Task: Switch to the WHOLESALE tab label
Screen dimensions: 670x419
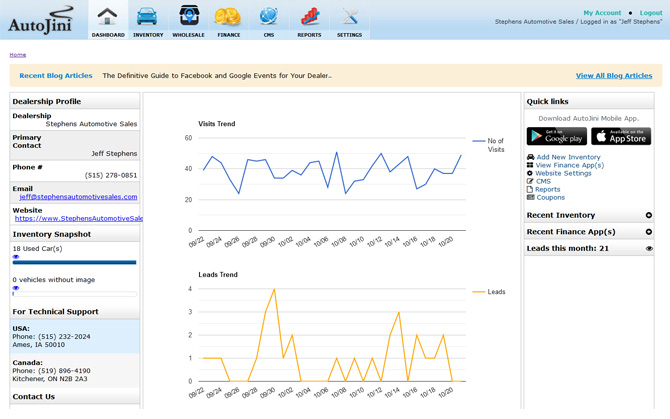Action: point(188,35)
